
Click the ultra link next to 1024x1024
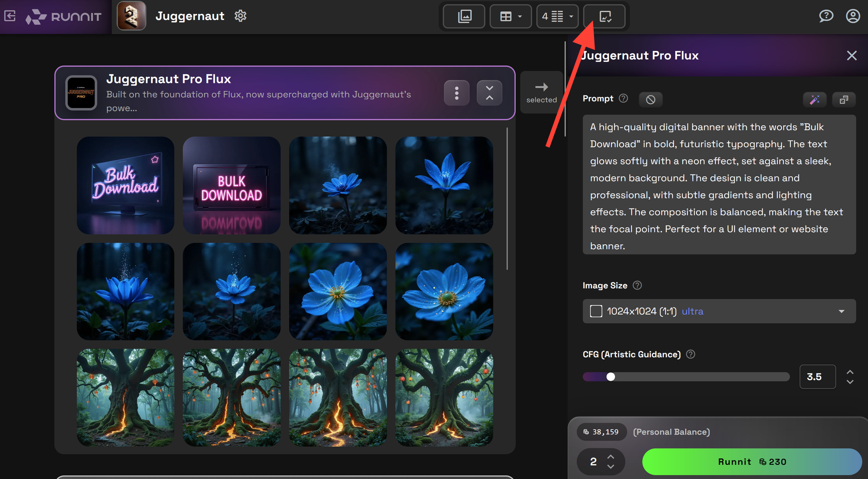692,311
